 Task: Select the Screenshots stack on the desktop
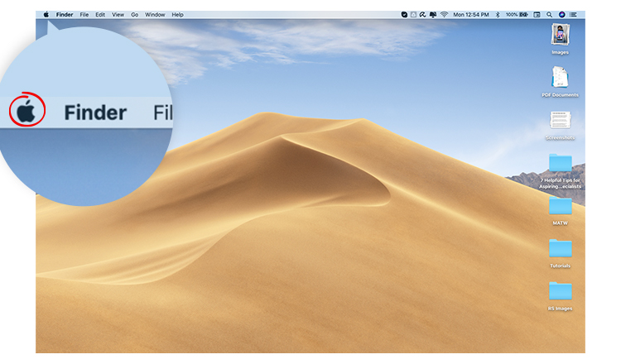(560, 125)
